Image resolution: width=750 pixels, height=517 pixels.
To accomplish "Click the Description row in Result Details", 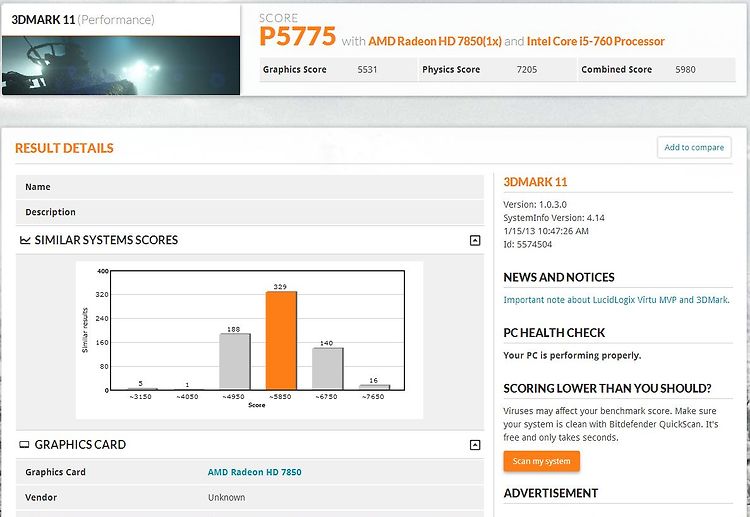I will [x=250, y=212].
